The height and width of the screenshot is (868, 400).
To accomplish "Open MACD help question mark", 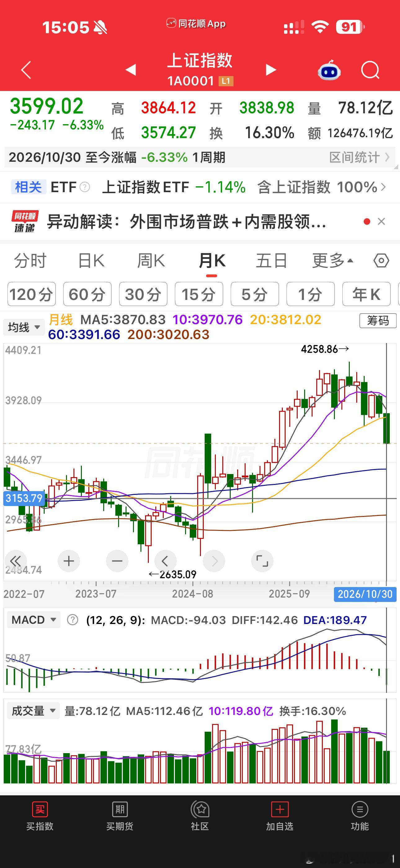I will (x=72, y=620).
